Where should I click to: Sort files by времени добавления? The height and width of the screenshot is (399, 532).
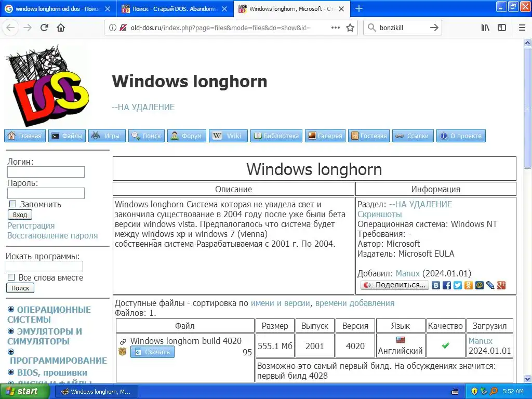pos(355,303)
